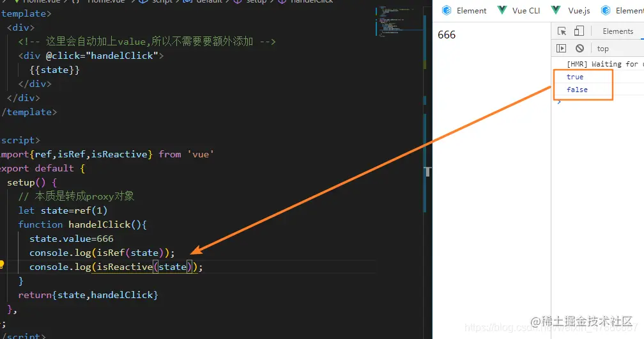Image resolution: width=644 pixels, height=339 pixels.
Task: Activate the DevTools inspect element picker
Action: coord(562,31)
